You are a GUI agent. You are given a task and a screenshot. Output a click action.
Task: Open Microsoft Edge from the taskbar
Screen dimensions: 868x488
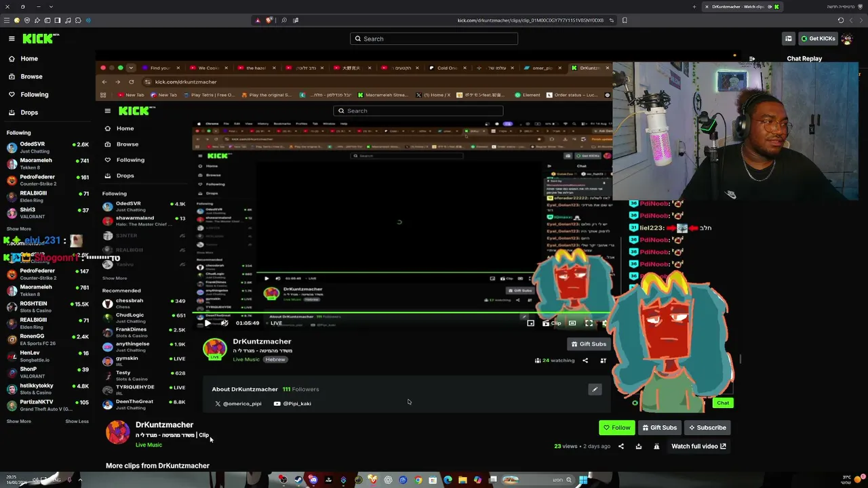coord(448,481)
